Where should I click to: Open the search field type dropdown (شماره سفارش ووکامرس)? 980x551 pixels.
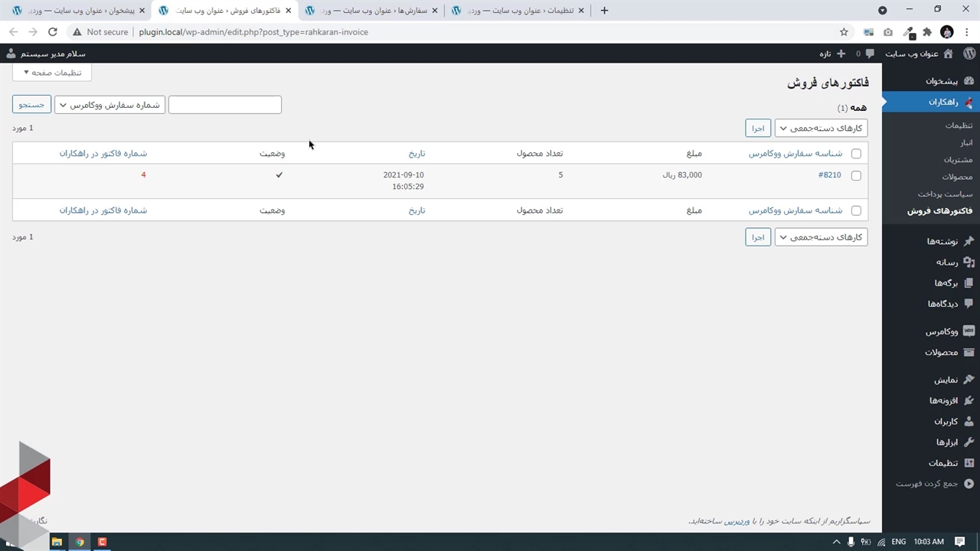point(109,105)
